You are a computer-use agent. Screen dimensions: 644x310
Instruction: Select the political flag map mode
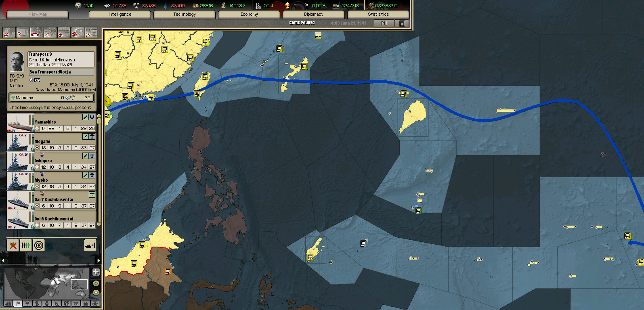(x=18, y=304)
